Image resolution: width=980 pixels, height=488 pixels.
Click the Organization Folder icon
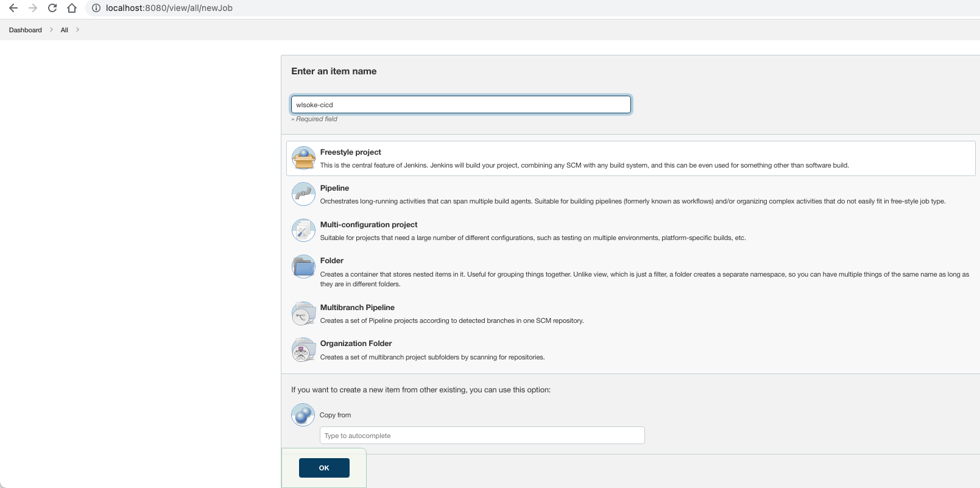[303, 350]
